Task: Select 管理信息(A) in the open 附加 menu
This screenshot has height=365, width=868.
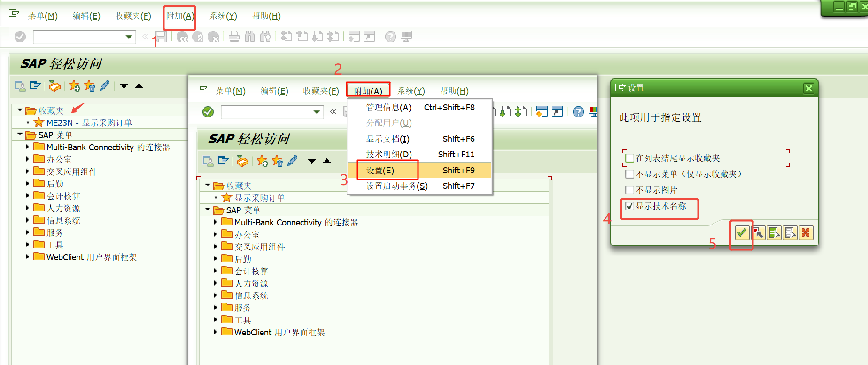Action: pos(419,108)
